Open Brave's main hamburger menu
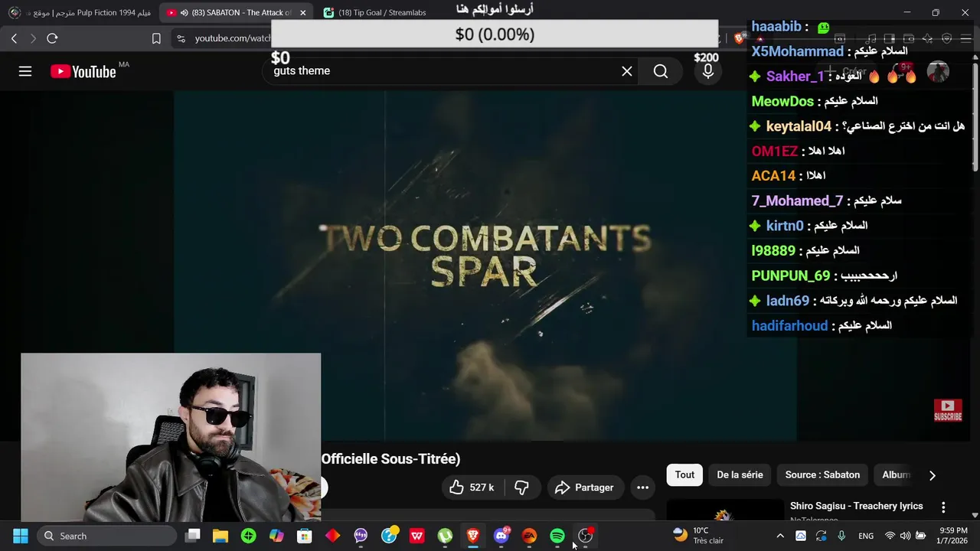 tap(965, 38)
